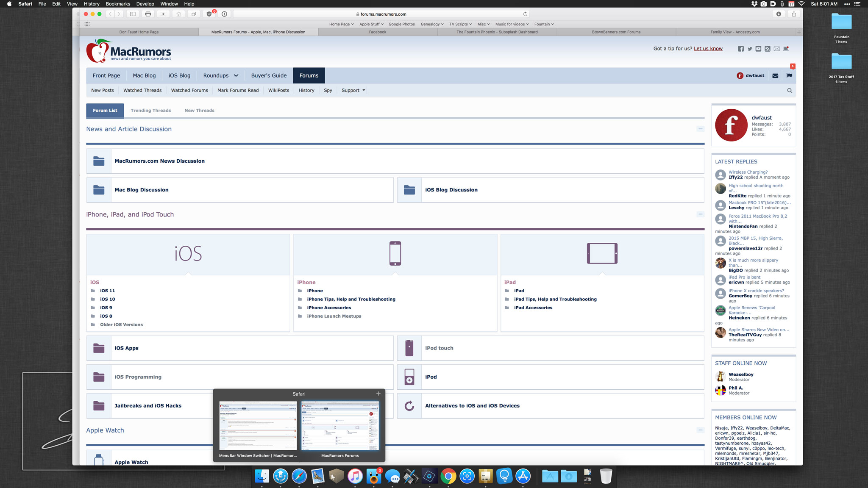Image resolution: width=868 pixels, height=488 pixels.
Task: Expand the Apple Stuff bookmarks folder
Action: pos(371,24)
